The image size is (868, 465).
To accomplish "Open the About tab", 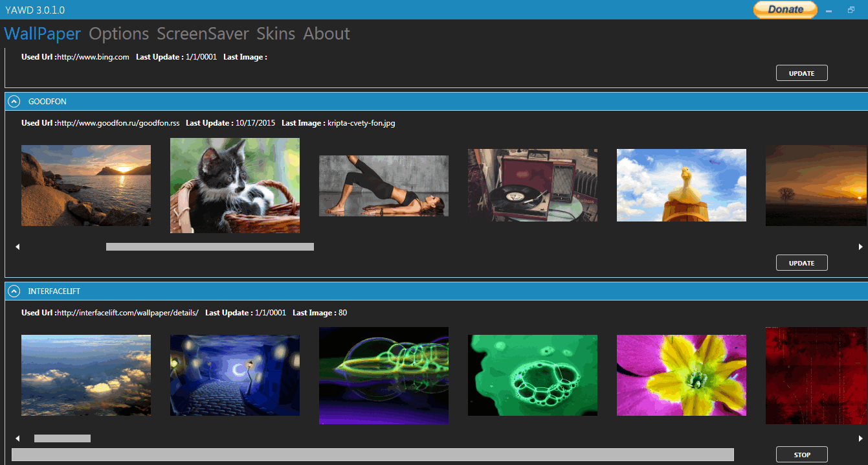I will click(x=326, y=34).
